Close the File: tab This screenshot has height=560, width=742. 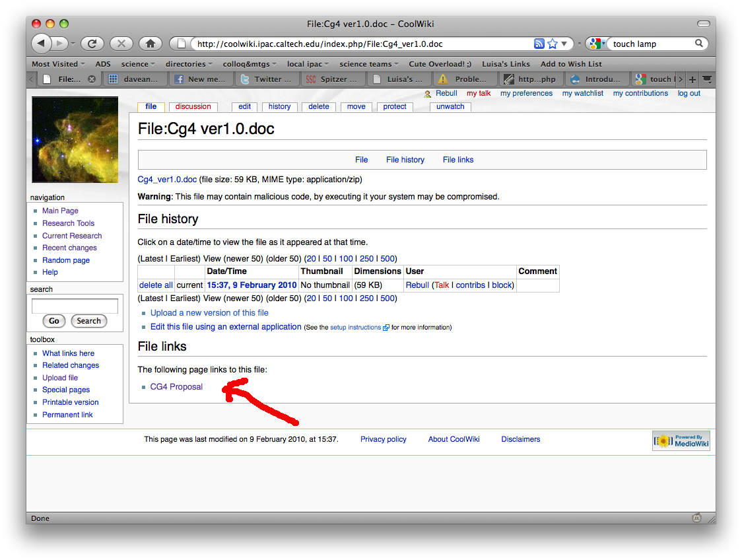pyautogui.click(x=92, y=79)
